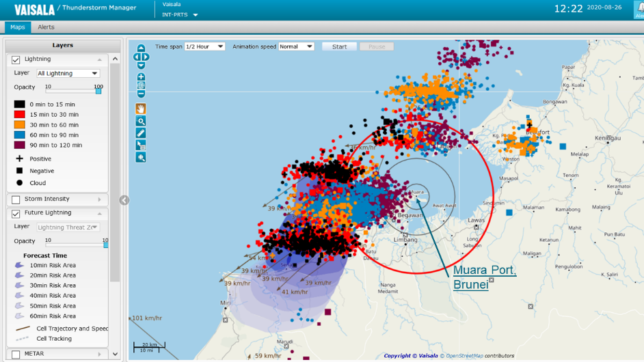Image resolution: width=644 pixels, height=362 pixels.
Task: Select the hand pan tool
Action: tap(141, 109)
